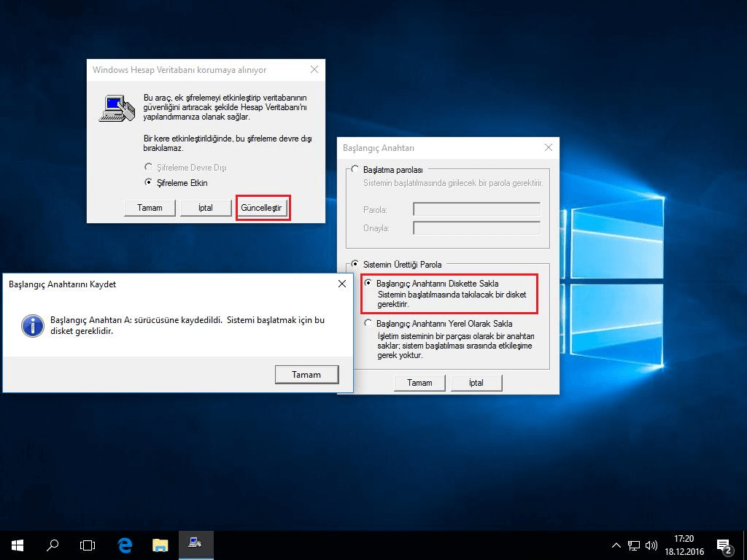Show hidden tray icons chevron
The width and height of the screenshot is (747, 560).
tap(616, 545)
